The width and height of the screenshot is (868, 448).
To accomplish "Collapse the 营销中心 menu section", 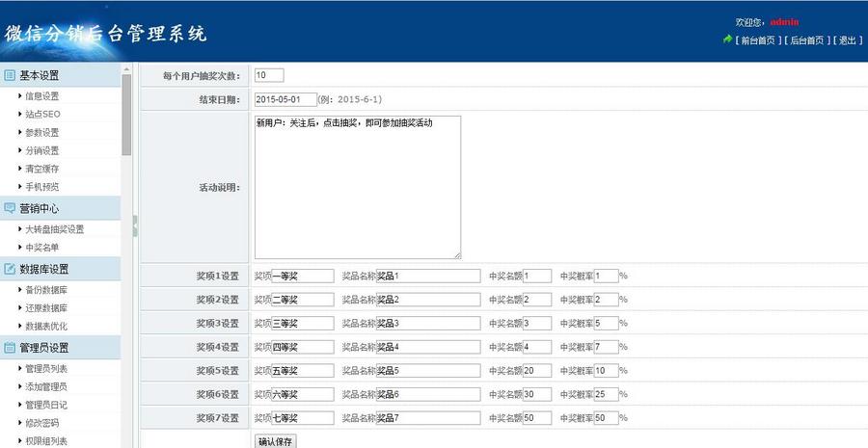I will (61, 208).
